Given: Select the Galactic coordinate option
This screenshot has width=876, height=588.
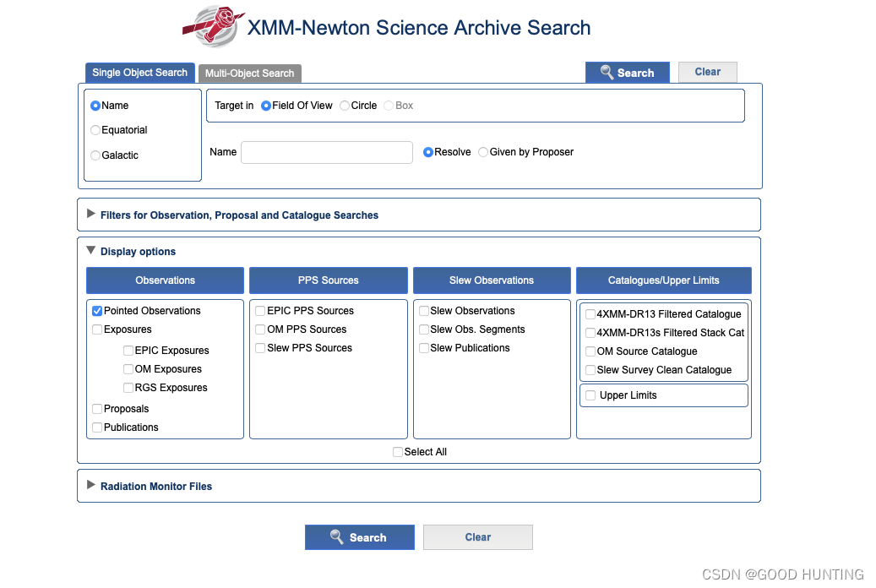Looking at the screenshot, I should tap(95, 155).
